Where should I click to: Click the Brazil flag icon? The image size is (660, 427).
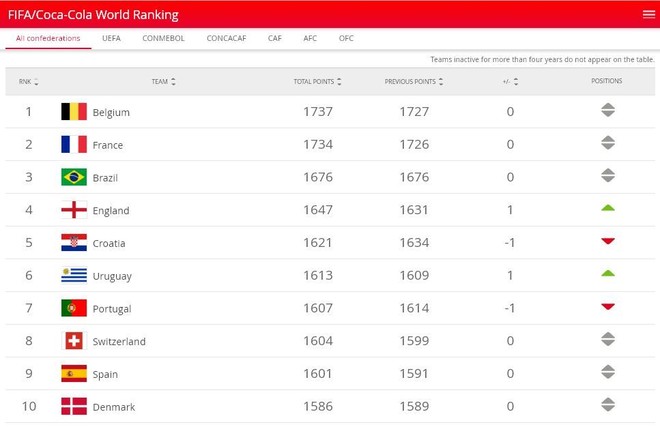[x=74, y=177]
